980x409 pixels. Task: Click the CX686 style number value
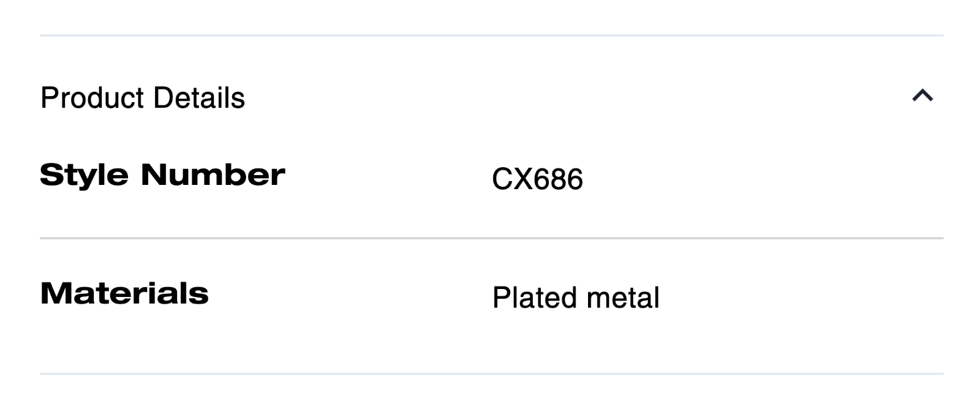coord(537,179)
